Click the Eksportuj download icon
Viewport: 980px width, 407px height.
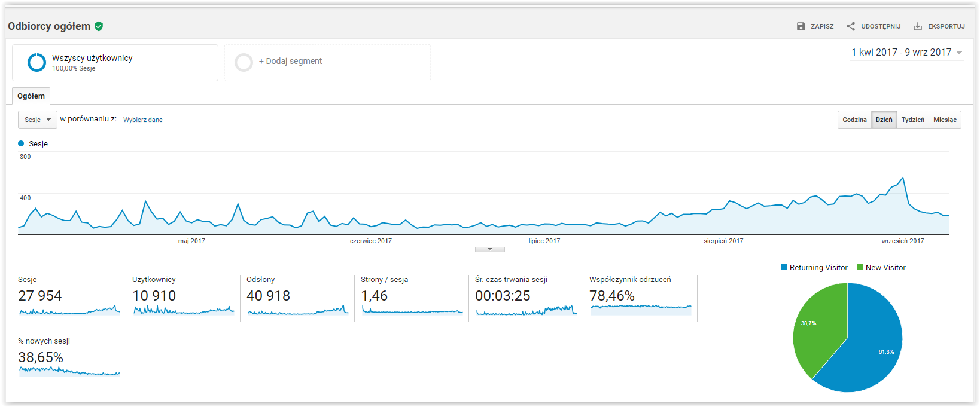918,26
